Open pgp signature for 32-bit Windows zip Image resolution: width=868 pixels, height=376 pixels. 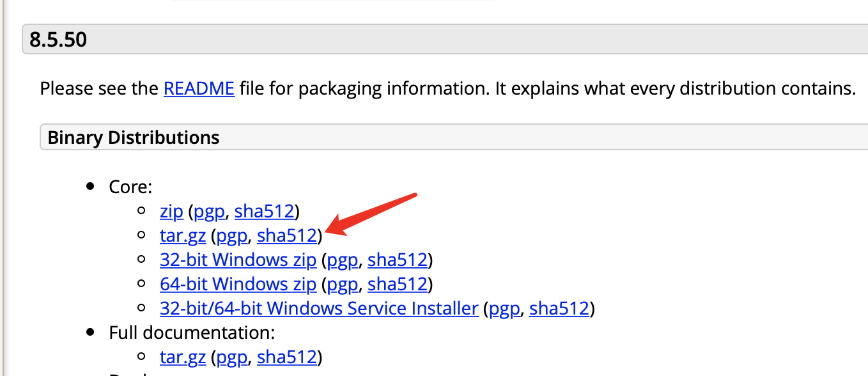click(x=342, y=261)
